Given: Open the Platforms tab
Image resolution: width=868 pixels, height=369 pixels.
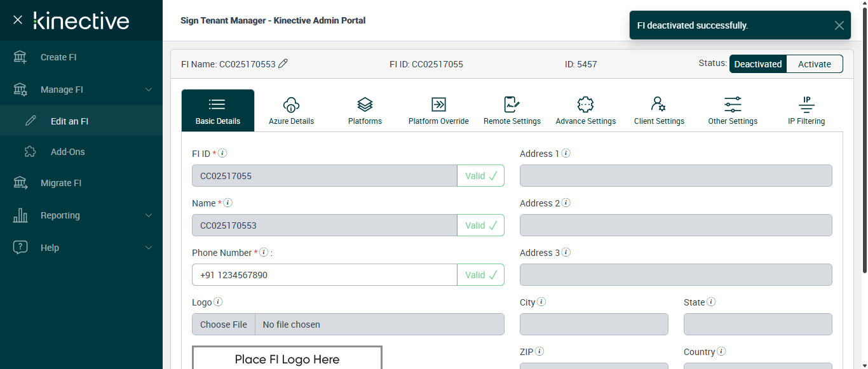Looking at the screenshot, I should click(x=365, y=111).
